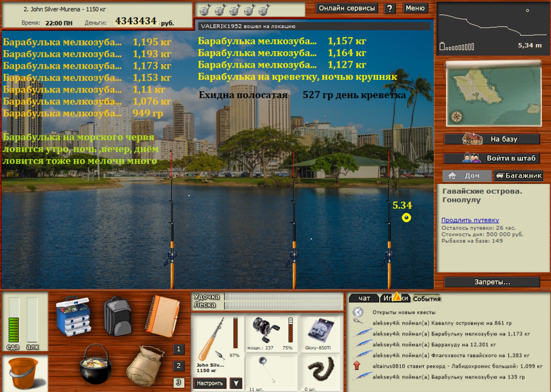The image size is (551, 392).
Task: Click the reel wear indicator at 75%
Action: 290,330
